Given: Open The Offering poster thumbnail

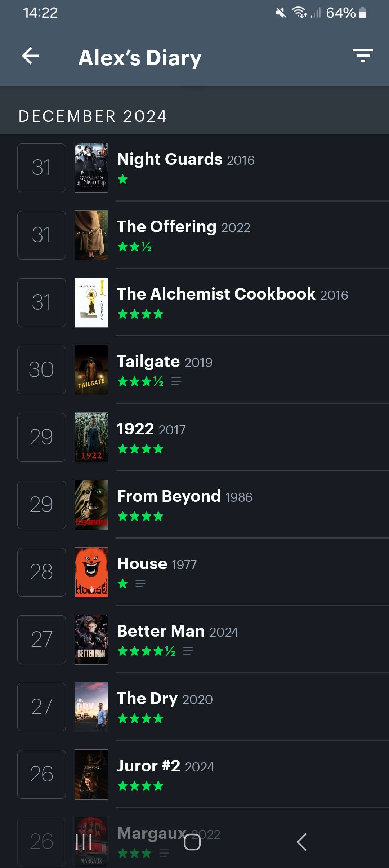Looking at the screenshot, I should click(x=91, y=235).
